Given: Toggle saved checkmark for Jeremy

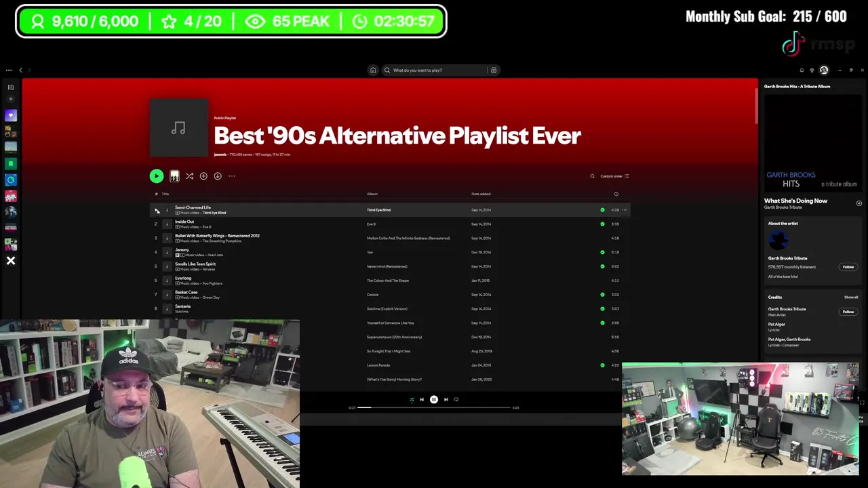Looking at the screenshot, I should tap(602, 252).
